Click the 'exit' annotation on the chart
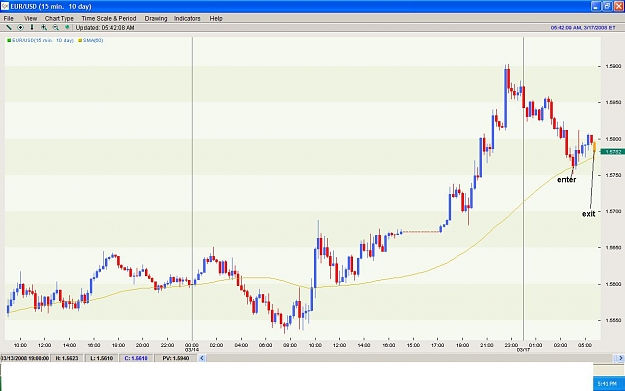Viewport: 625px width, 391px height. click(588, 214)
